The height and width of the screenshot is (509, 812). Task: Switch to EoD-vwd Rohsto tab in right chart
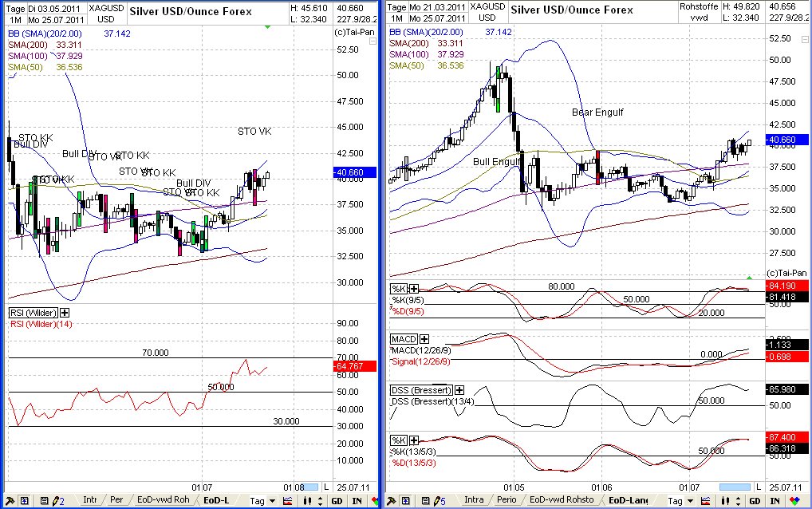[562, 499]
